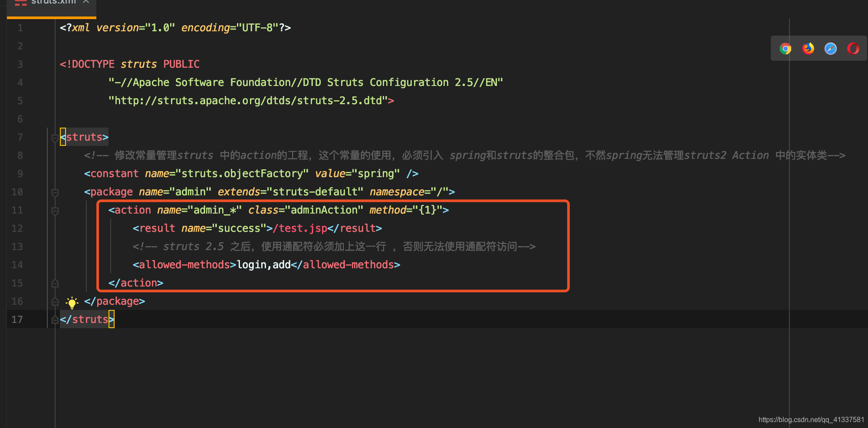Click the closing </package> tag
868x428 pixels.
pyautogui.click(x=115, y=301)
